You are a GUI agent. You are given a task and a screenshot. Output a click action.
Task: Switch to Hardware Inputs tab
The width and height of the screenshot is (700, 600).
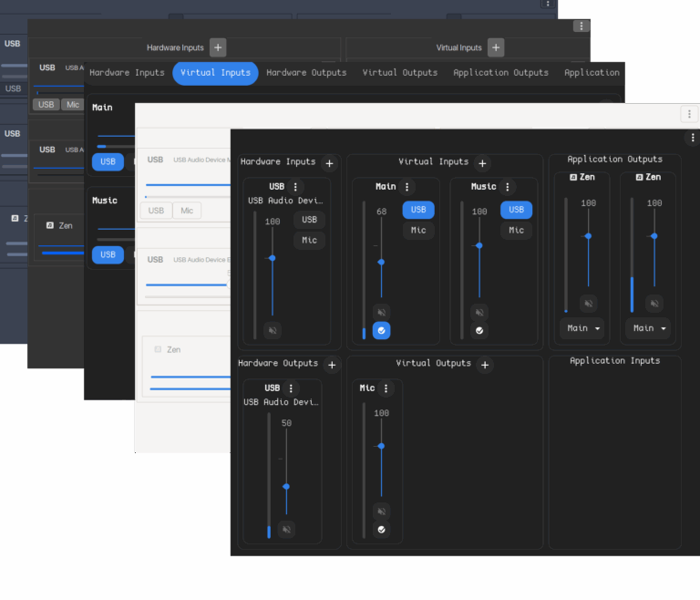pos(128,73)
